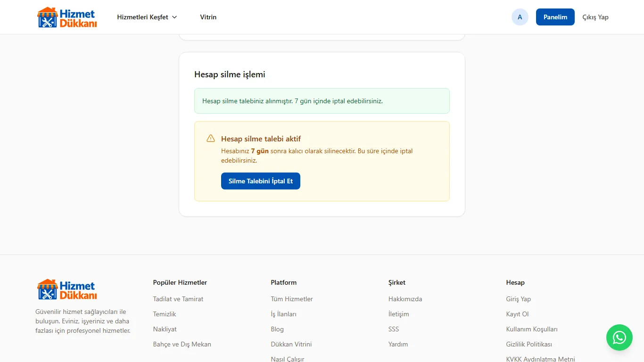Click the green "Hesap silme talebiniz alınmıştır" notice
Image resolution: width=644 pixels, height=362 pixels.
pyautogui.click(x=322, y=101)
